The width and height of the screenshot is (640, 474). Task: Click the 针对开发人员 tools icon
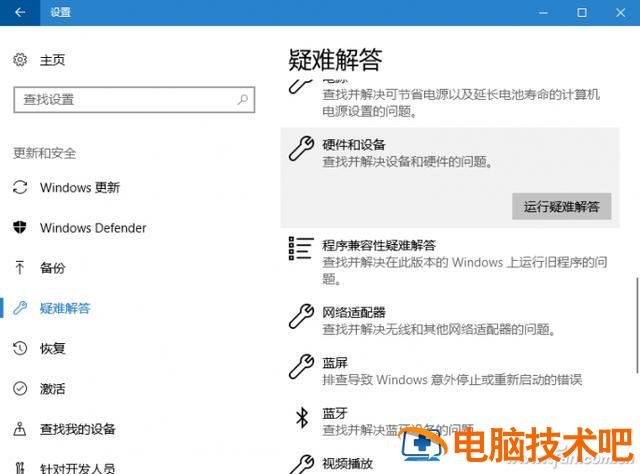tap(20, 468)
